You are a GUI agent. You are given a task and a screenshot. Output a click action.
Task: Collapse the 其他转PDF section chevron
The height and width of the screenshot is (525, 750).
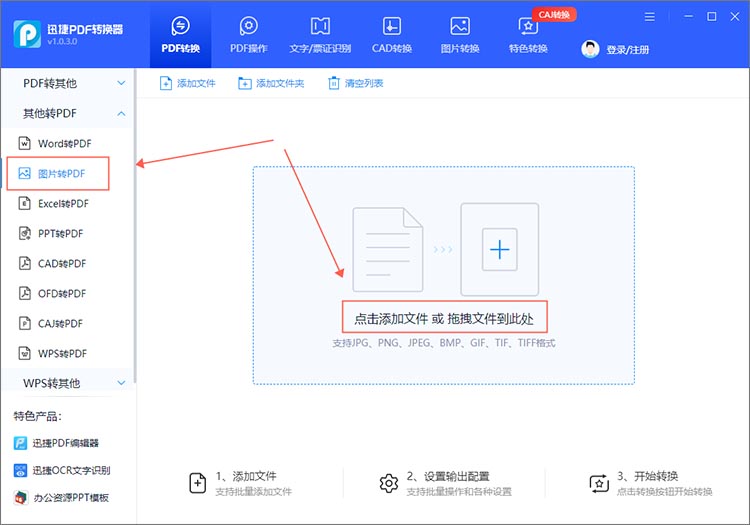point(121,113)
